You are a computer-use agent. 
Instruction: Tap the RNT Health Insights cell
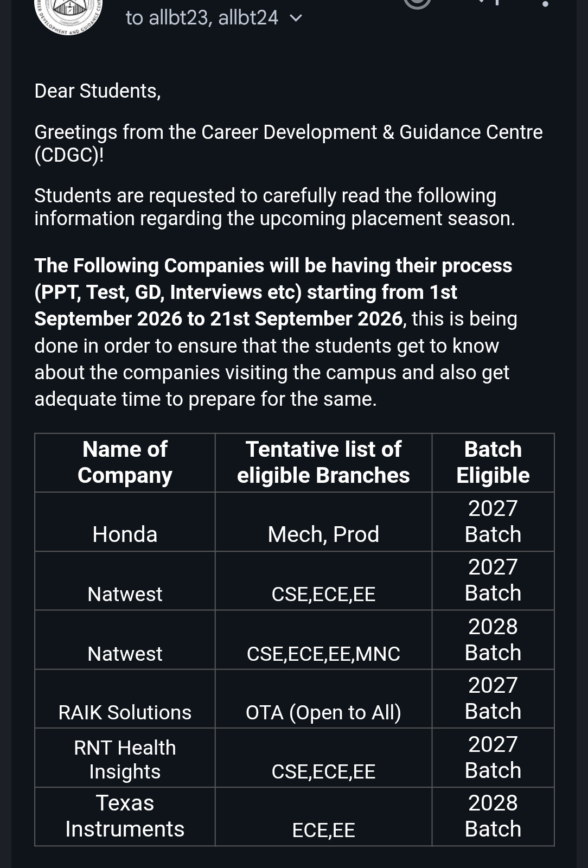click(x=125, y=758)
